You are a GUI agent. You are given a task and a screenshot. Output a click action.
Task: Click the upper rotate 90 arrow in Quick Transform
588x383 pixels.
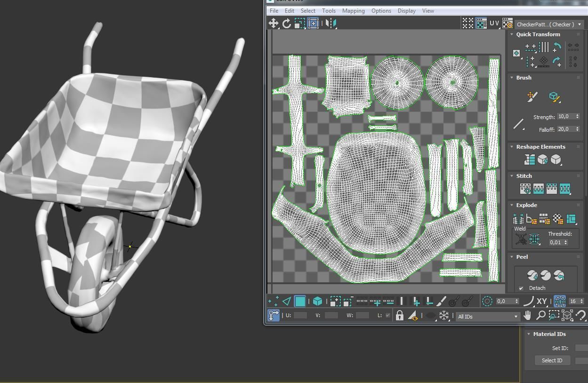click(x=557, y=47)
